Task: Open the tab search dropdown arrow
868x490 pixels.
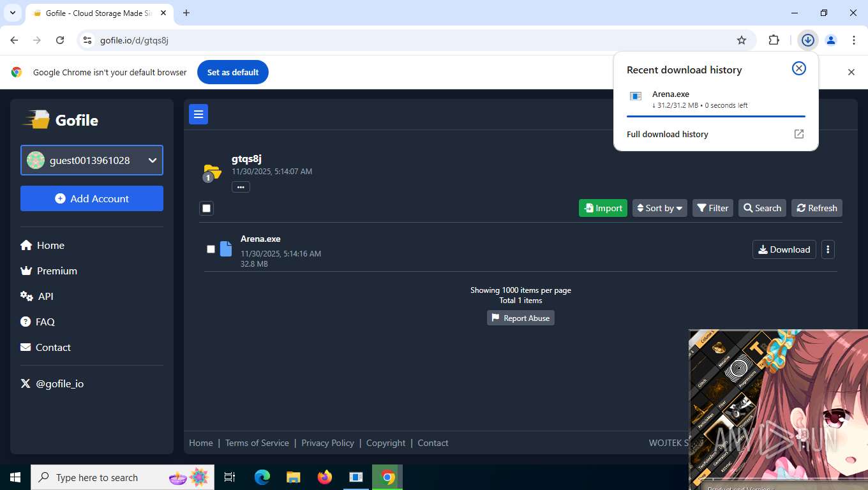Action: point(12,13)
